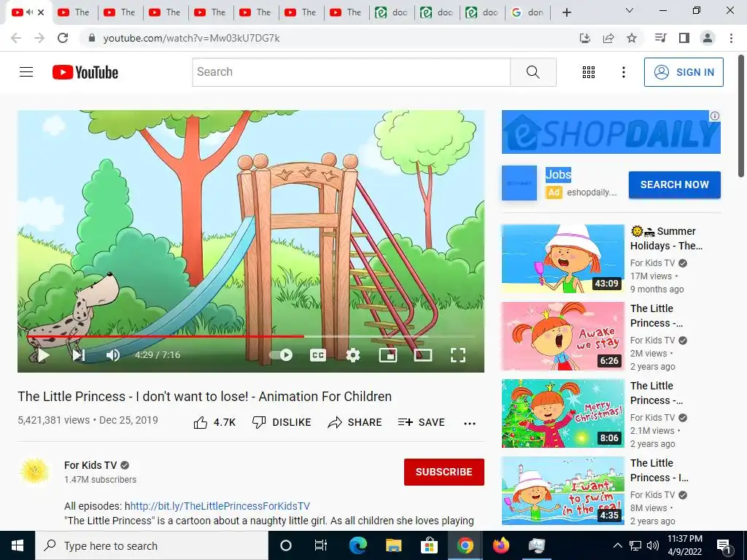Switch to the first 'doo' tab

(x=392, y=12)
